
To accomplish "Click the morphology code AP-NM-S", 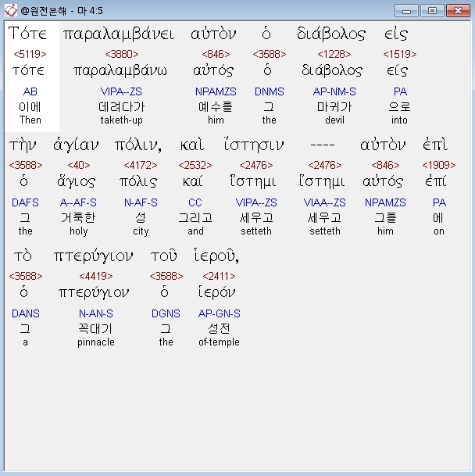I will click(334, 91).
